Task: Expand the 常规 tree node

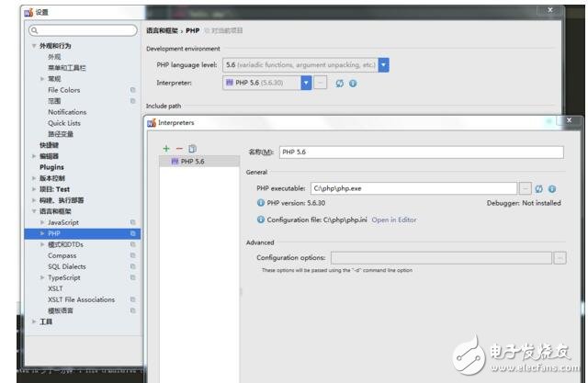Action: [42, 79]
